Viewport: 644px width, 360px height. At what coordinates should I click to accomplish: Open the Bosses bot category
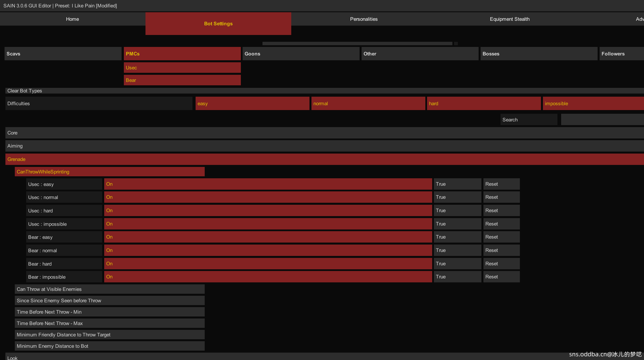[x=539, y=54]
